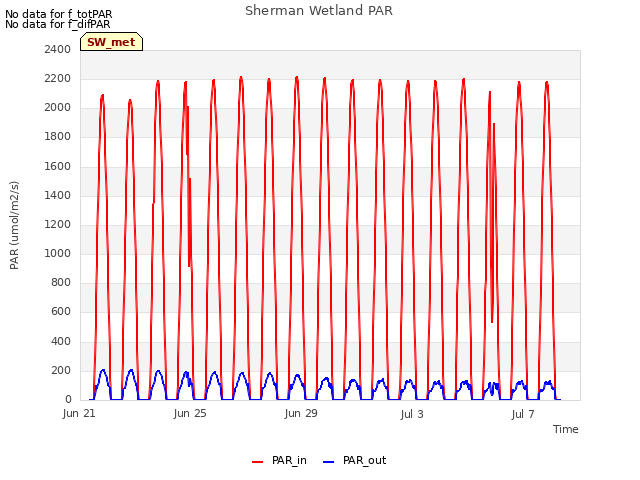
Task: Click the red PAR_in legend swatch
Action: pyautogui.click(x=258, y=462)
